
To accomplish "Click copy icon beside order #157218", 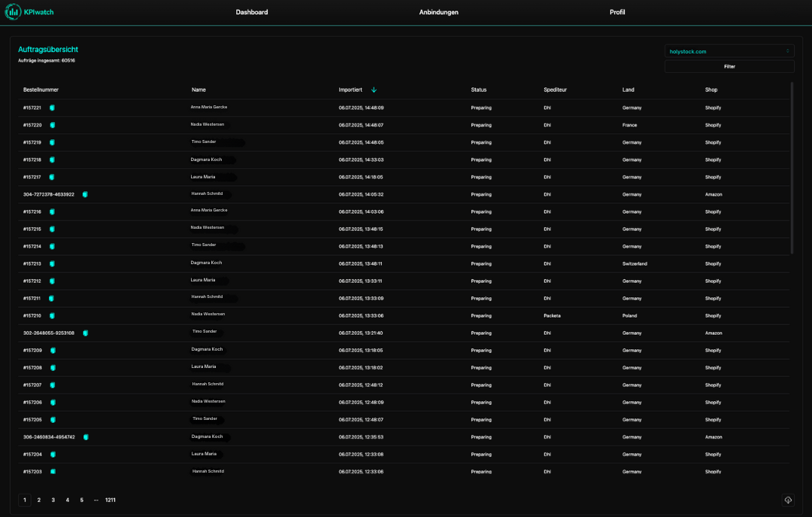I will coord(52,160).
